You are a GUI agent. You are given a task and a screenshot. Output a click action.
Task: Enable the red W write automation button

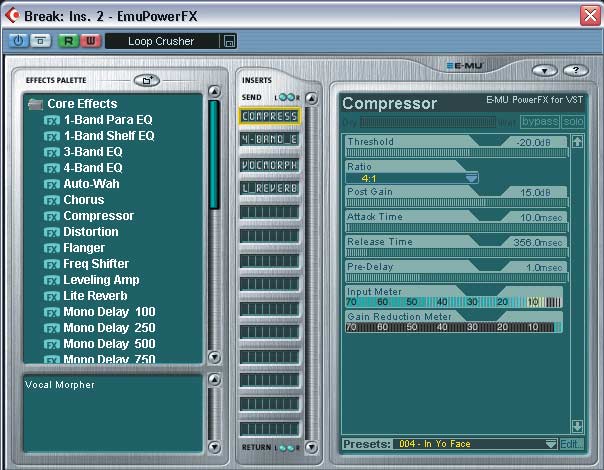(87, 41)
